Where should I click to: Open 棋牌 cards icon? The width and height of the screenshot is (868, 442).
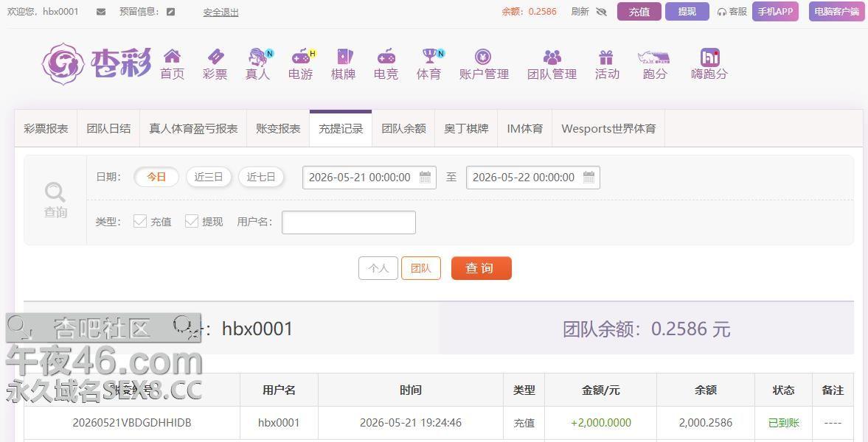(x=344, y=56)
